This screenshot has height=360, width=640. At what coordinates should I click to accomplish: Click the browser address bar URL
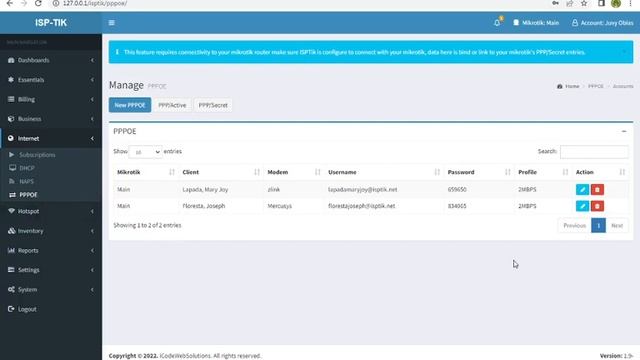click(95, 3)
